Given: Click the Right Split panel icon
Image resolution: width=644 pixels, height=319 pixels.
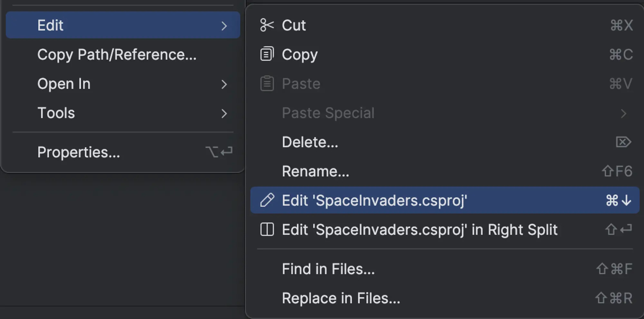Looking at the screenshot, I should (267, 229).
